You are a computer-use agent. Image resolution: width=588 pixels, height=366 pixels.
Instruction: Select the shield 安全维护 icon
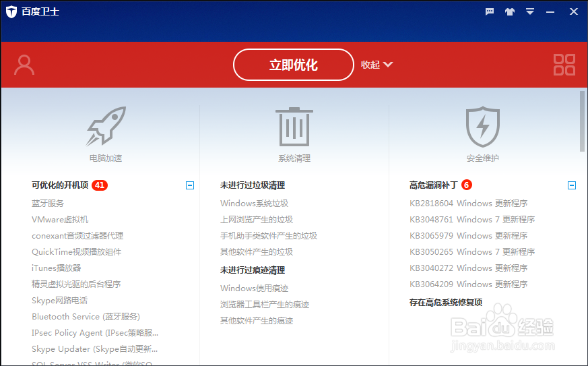tap(483, 127)
